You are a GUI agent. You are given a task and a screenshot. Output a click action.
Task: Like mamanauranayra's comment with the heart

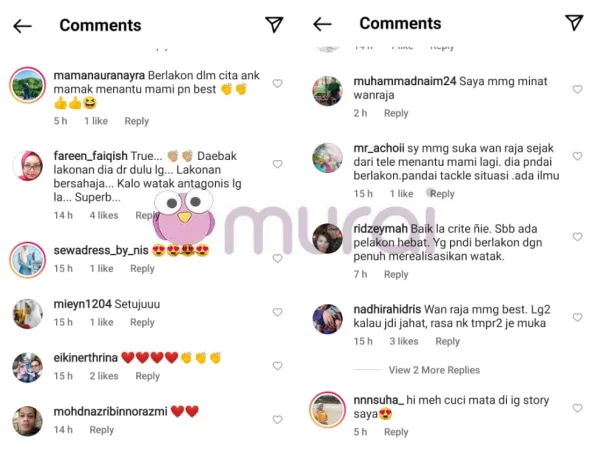(277, 83)
